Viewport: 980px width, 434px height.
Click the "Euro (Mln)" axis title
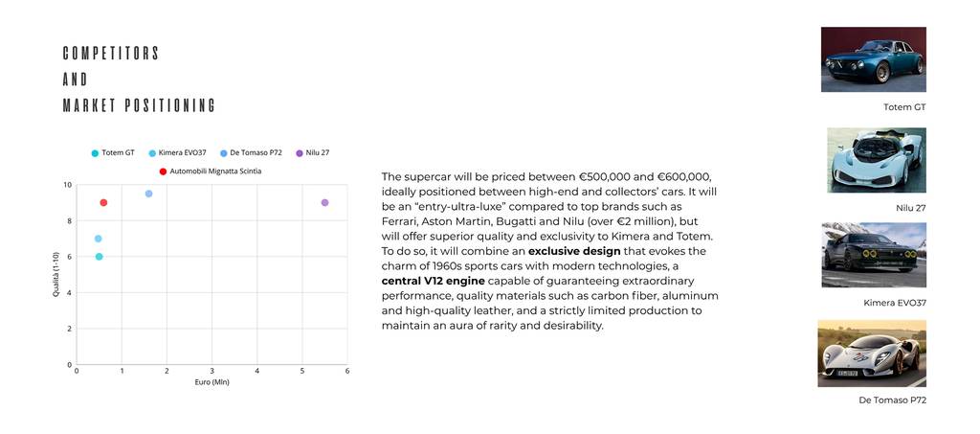click(x=212, y=382)
